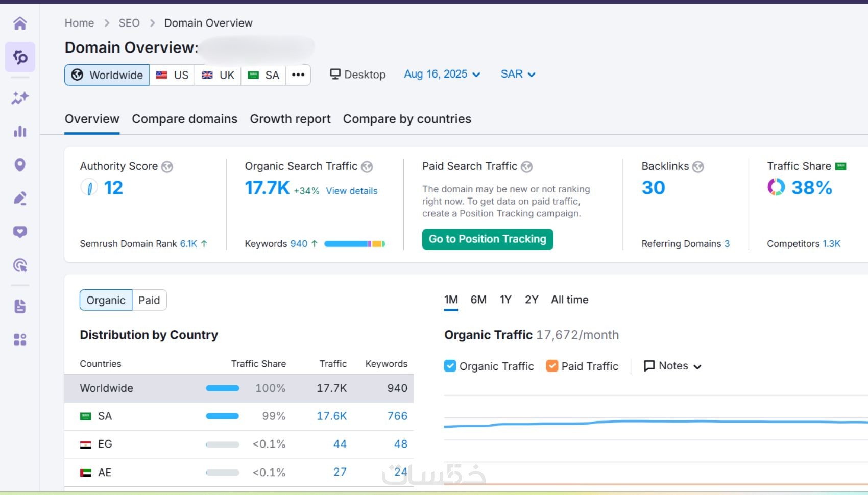Switch distribution to Paid

pyautogui.click(x=149, y=300)
